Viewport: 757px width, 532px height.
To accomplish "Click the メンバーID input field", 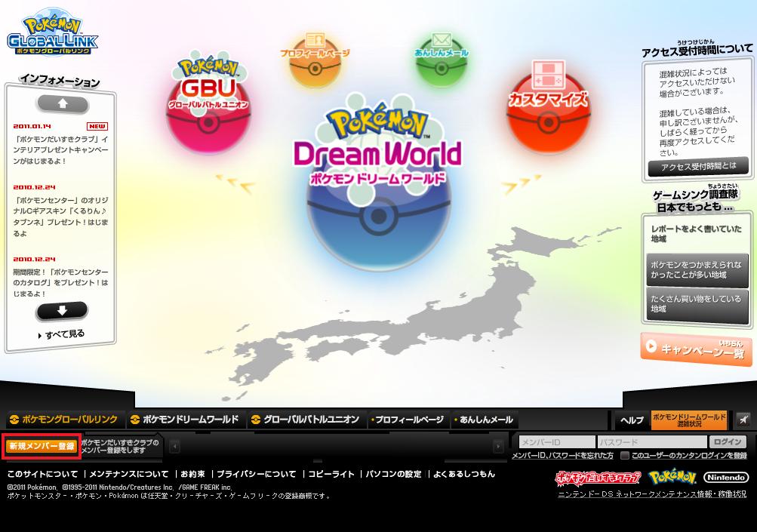I will (556, 442).
